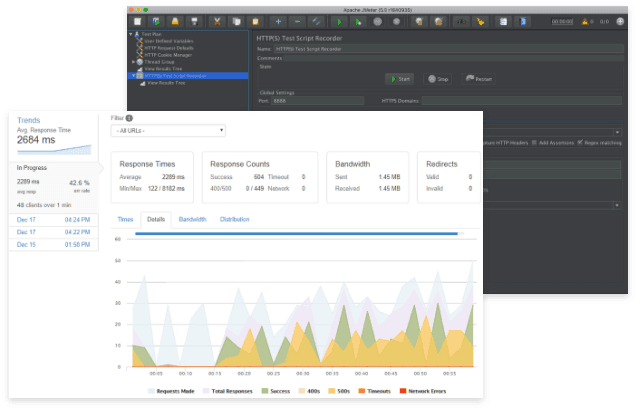Open the Dec 17 04:24 PM test run

[x=54, y=220]
